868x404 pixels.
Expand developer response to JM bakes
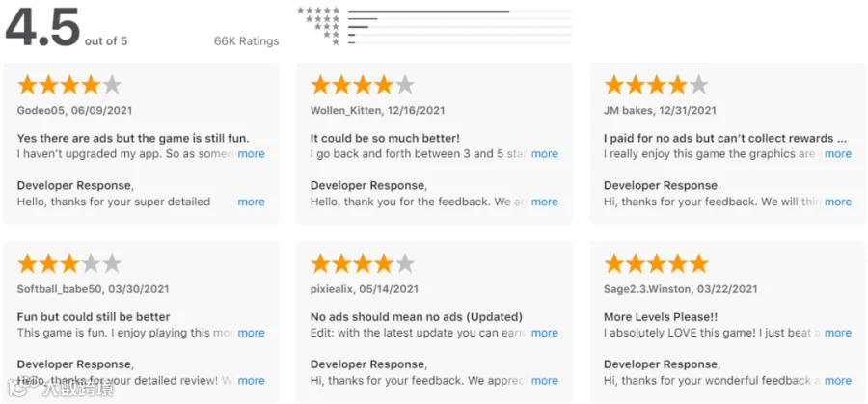click(x=838, y=202)
